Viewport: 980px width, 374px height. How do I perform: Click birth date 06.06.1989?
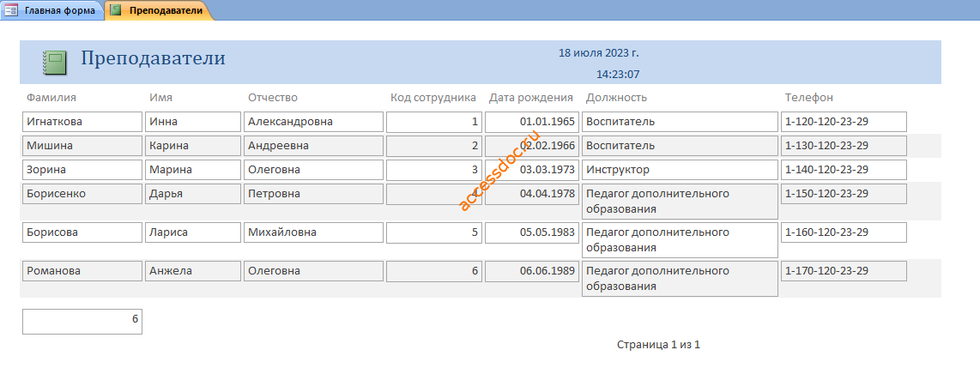pyautogui.click(x=532, y=271)
